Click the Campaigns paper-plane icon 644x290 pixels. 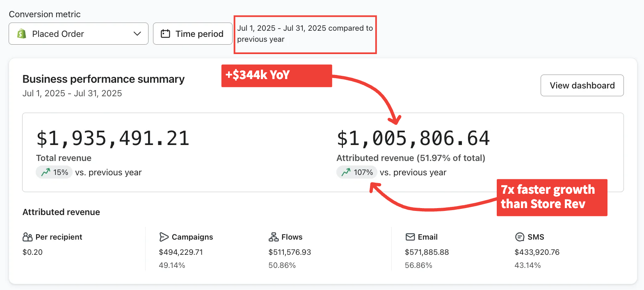coord(164,237)
